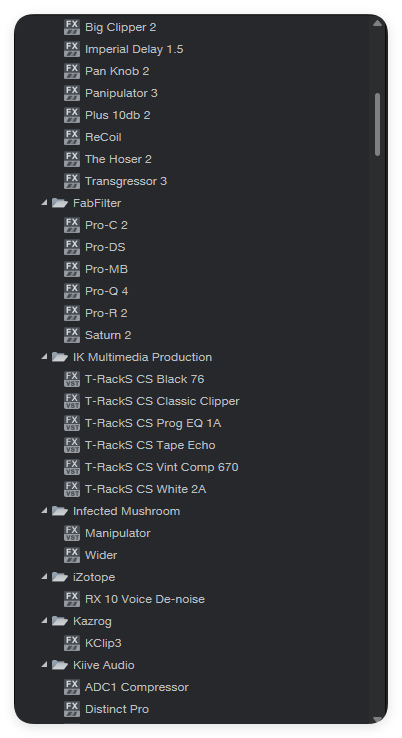Click the FX icon next to ReCoil
402x738 pixels.
click(72, 137)
